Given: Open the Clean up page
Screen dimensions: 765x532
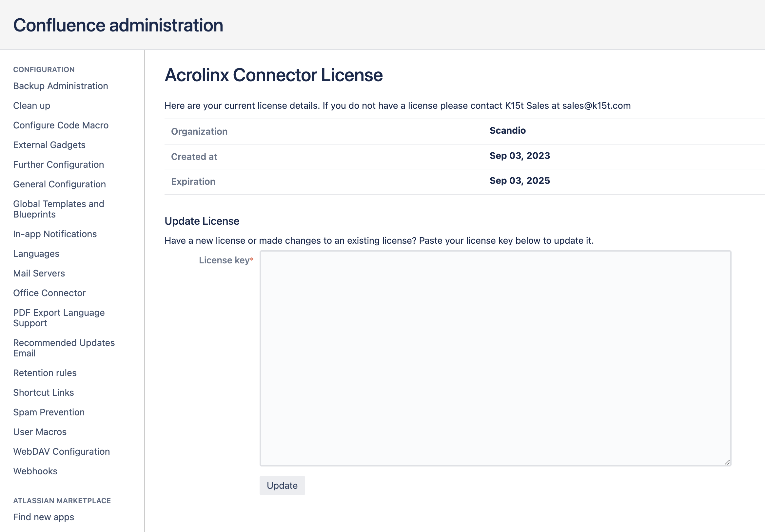Looking at the screenshot, I should (x=32, y=105).
